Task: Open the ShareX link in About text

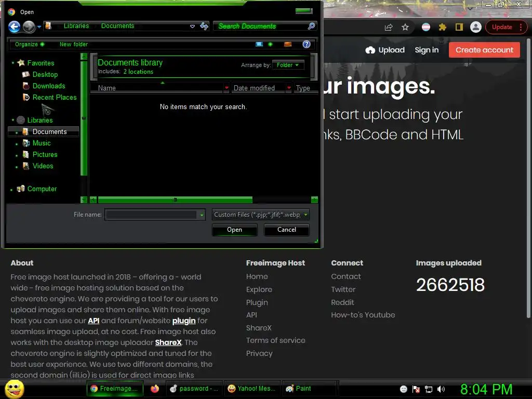Action: (168, 342)
